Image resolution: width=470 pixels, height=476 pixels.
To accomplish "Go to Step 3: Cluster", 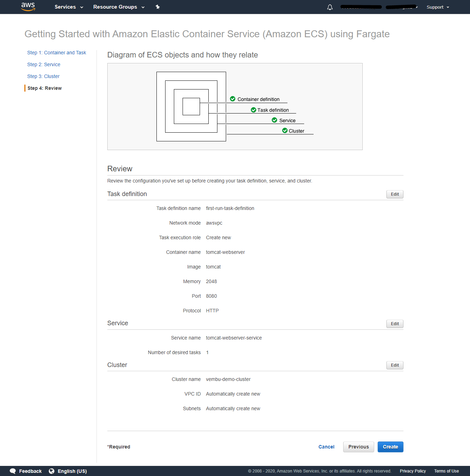I will [43, 76].
